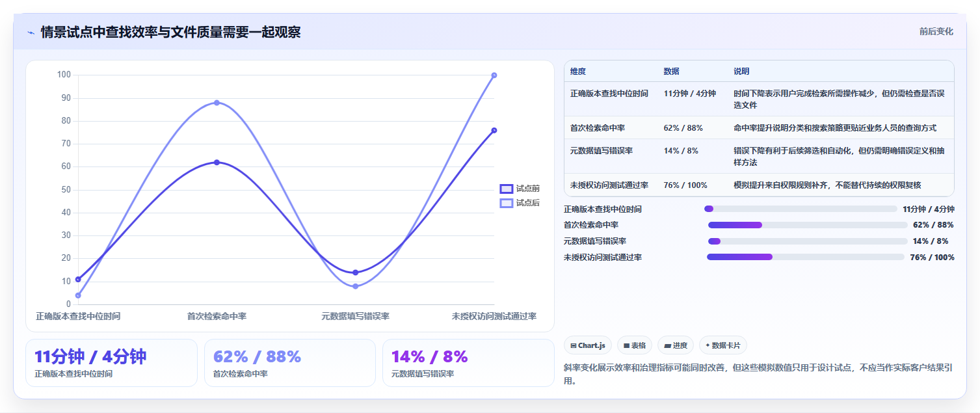Viewport: 980px width, 413px height.
Task: Click the 62% / 88% value beside progress bar
Action: [x=934, y=225]
